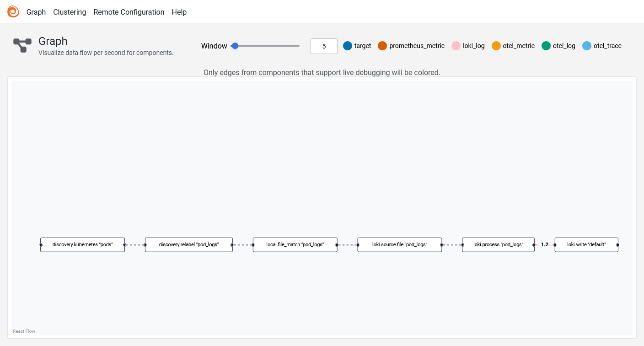Click the Graph page header icon
This screenshot has width=644, height=346.
coord(22,45)
